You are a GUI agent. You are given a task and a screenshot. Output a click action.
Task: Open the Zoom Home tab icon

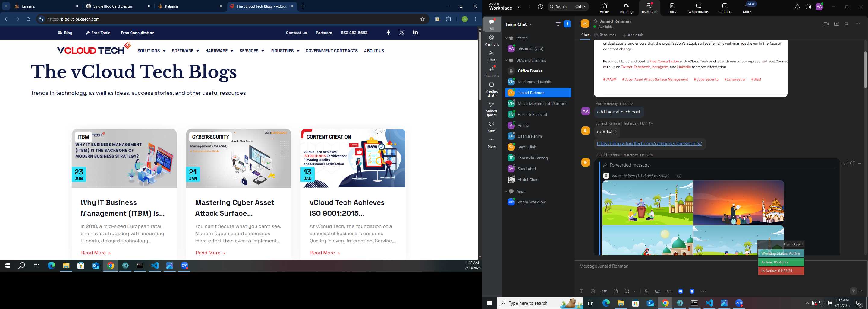point(604,8)
